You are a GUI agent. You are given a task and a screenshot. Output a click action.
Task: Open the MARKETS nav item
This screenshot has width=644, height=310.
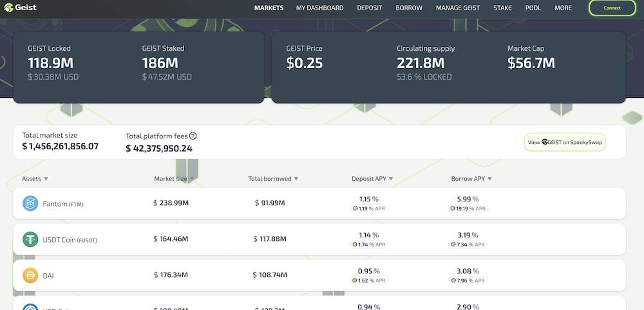[269, 8]
